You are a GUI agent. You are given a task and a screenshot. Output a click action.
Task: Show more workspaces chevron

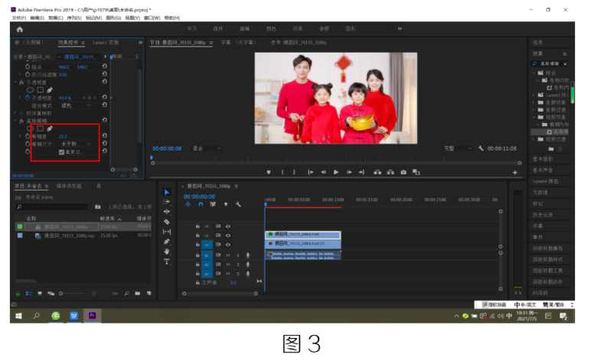400,29
